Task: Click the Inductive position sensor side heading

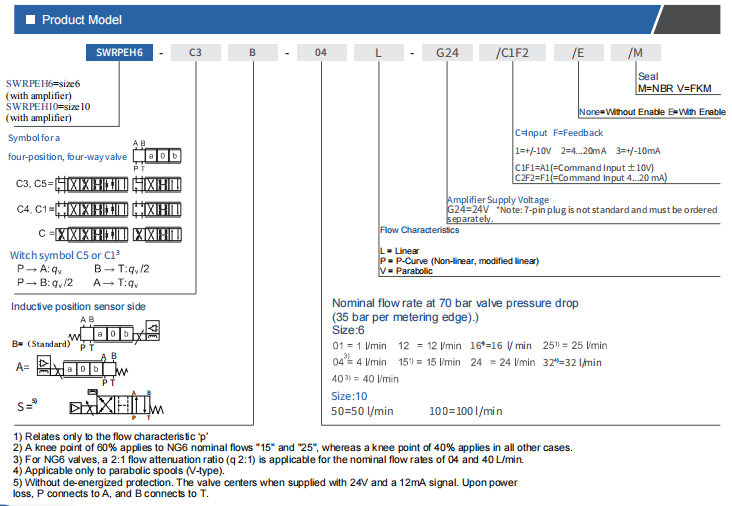Action: pyautogui.click(x=78, y=306)
